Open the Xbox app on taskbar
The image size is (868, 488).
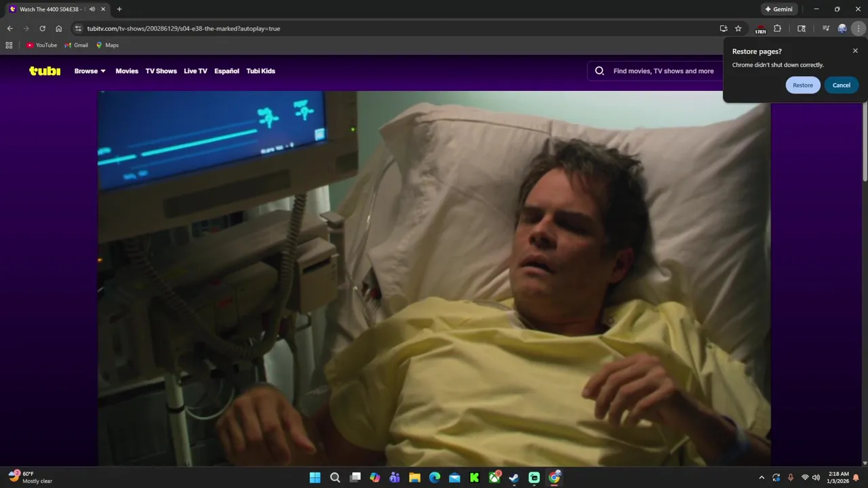pos(495,478)
